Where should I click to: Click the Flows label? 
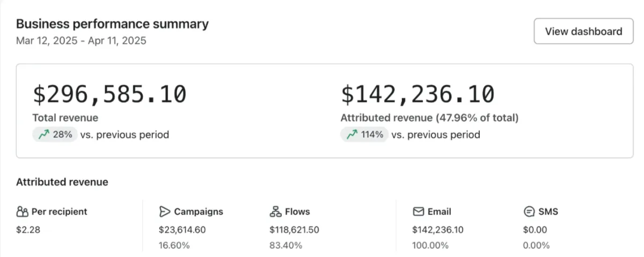(297, 211)
